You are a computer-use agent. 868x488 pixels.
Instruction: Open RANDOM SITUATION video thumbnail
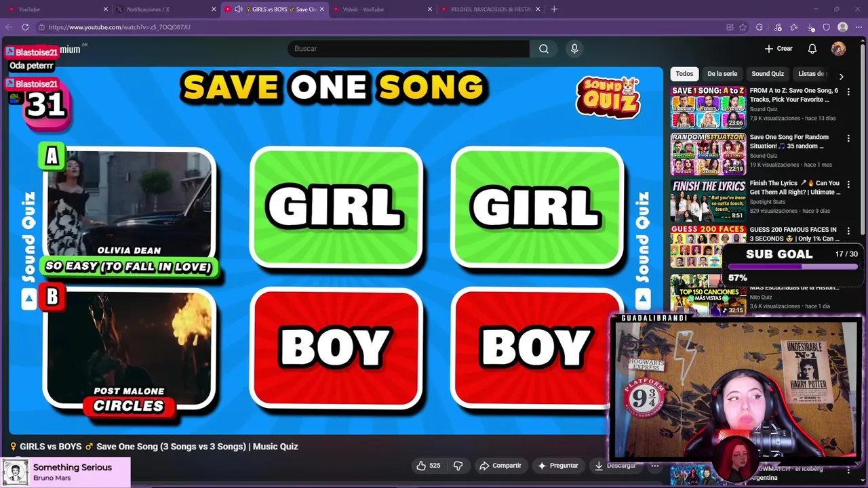click(x=708, y=154)
